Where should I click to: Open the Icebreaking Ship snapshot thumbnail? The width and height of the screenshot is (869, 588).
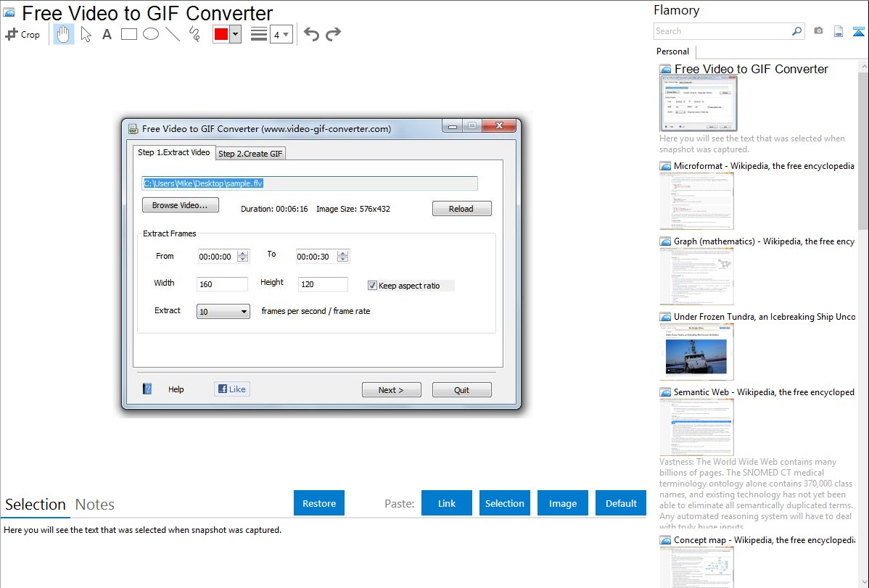[x=696, y=352]
